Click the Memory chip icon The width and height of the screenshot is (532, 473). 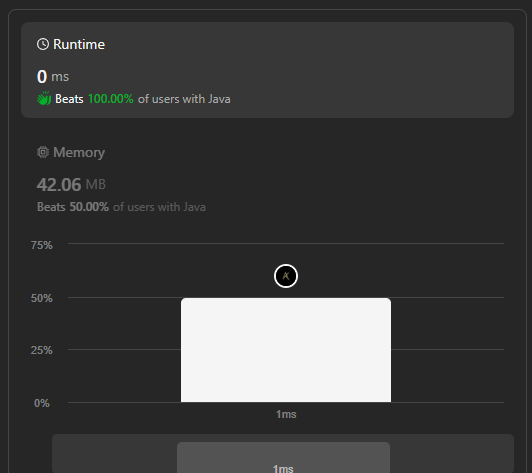coord(43,152)
